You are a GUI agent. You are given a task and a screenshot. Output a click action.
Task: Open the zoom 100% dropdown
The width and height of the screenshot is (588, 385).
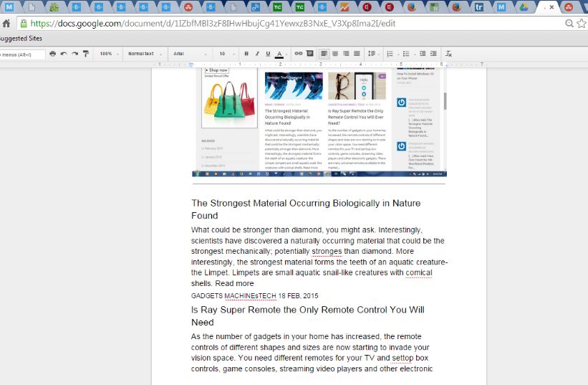click(109, 54)
